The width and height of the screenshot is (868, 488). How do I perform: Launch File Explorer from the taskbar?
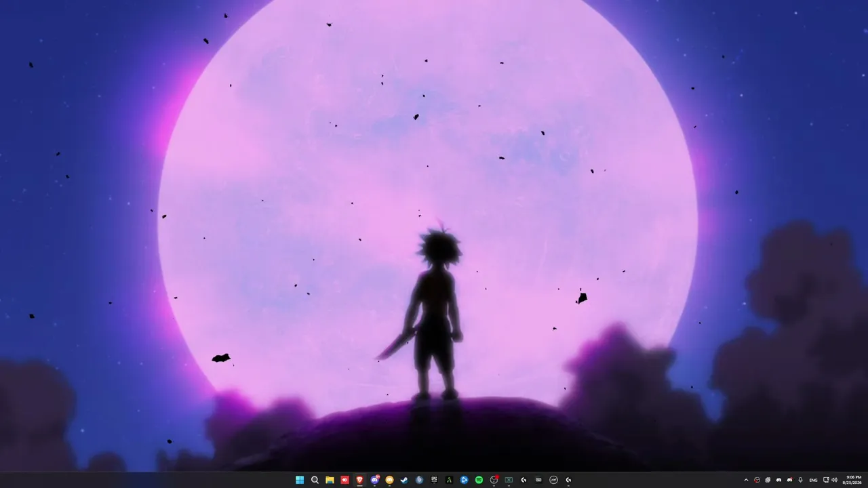[x=330, y=480]
